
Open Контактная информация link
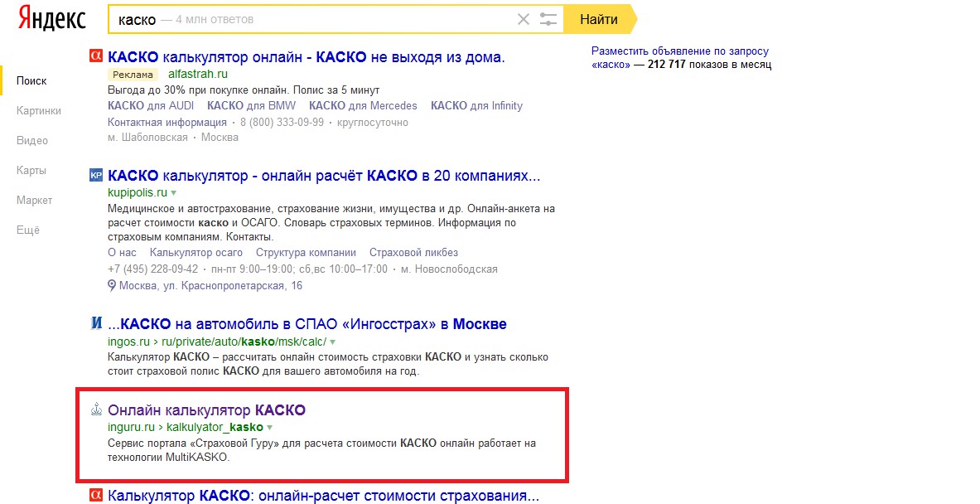167,122
